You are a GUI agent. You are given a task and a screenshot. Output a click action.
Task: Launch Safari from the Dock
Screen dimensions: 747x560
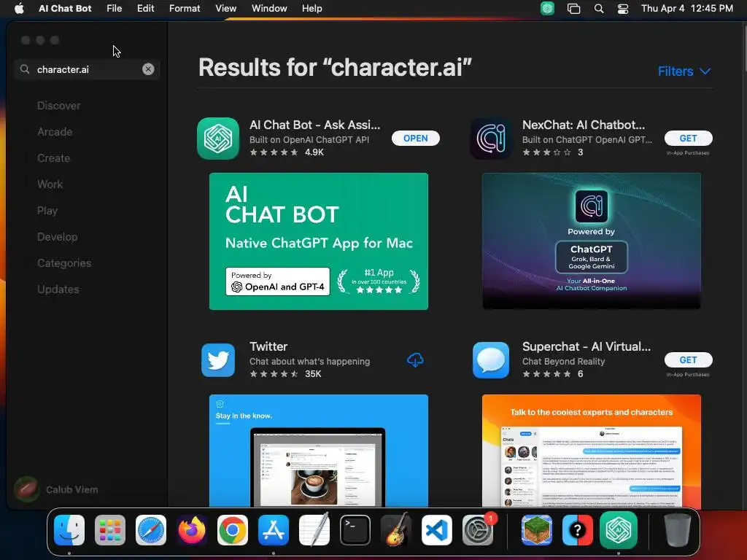pos(151,530)
